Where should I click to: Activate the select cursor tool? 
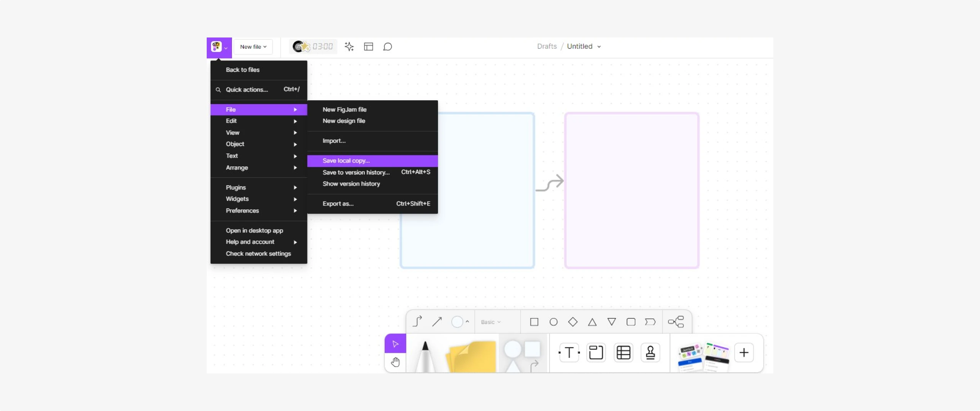tap(395, 344)
